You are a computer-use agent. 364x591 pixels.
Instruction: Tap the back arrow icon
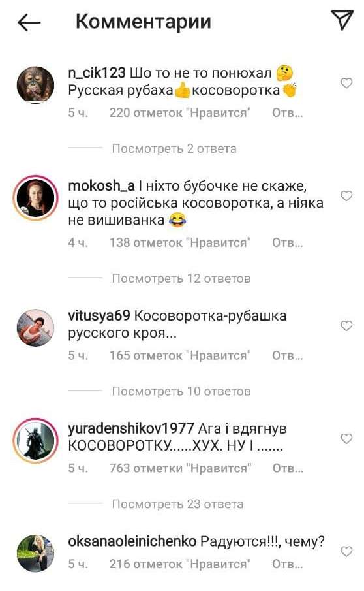point(29,23)
